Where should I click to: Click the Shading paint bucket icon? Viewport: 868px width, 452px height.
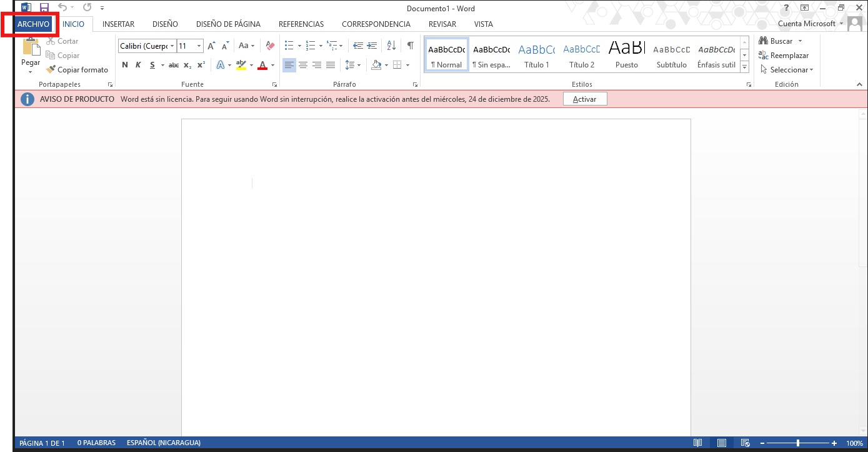tap(376, 65)
